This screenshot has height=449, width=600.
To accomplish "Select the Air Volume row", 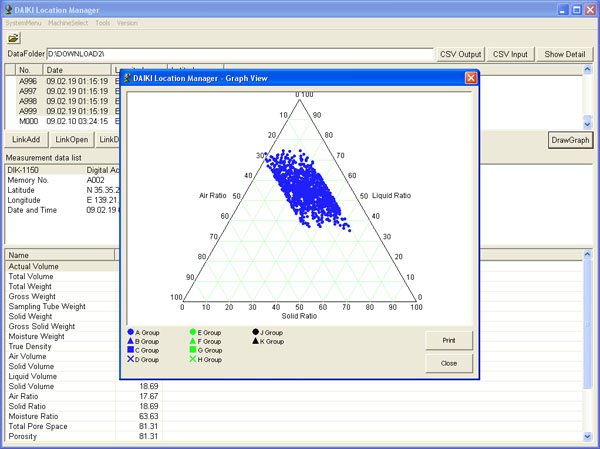I will (62, 356).
